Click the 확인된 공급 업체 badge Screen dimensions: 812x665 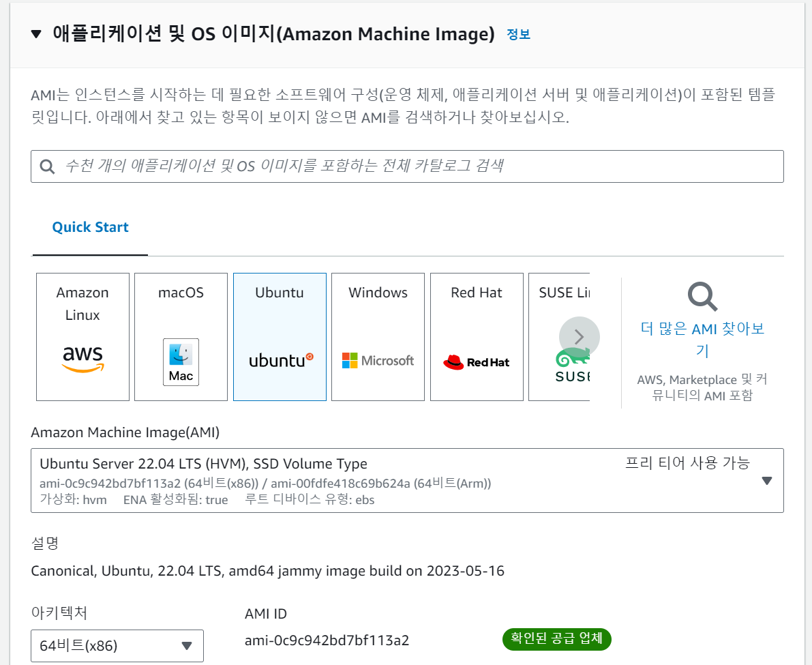pyautogui.click(x=557, y=638)
